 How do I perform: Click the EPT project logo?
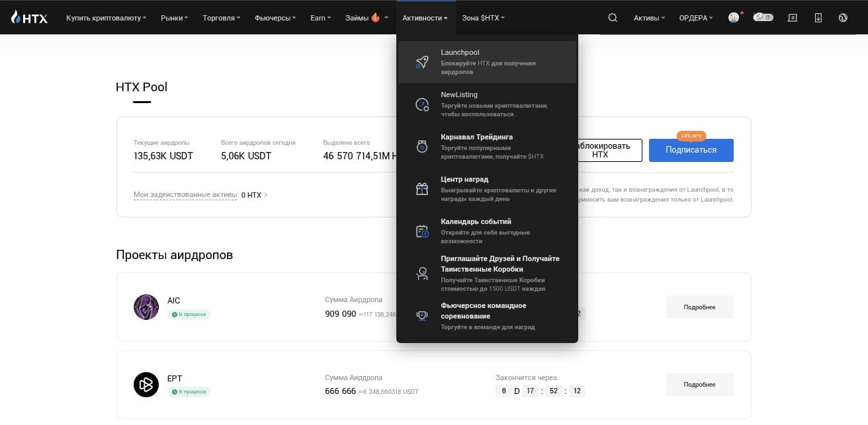pos(146,385)
